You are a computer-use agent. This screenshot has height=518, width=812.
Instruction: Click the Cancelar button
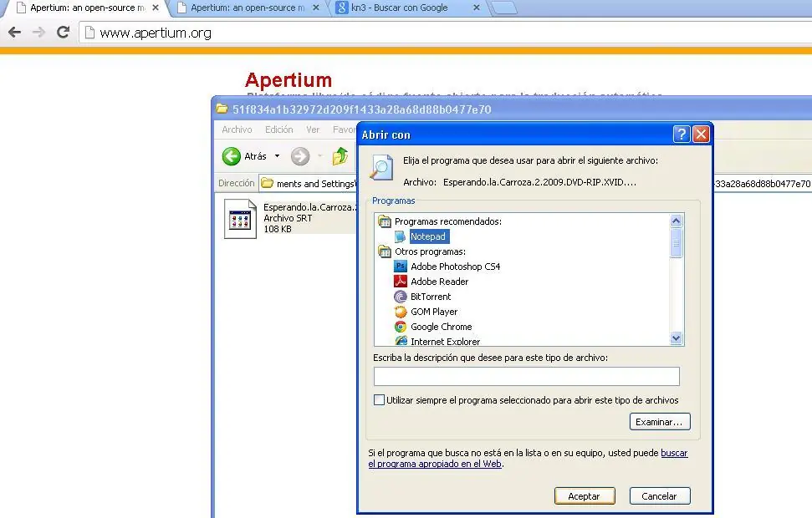click(660, 495)
